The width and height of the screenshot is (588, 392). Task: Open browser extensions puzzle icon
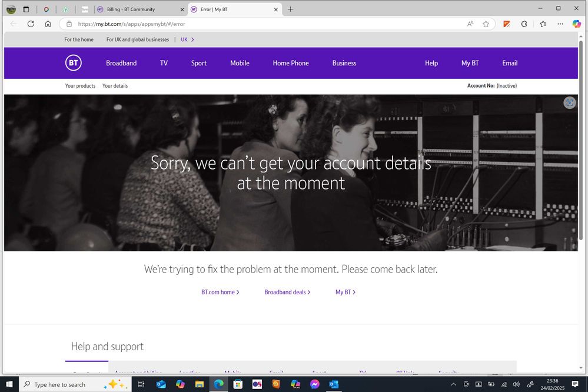(524, 24)
